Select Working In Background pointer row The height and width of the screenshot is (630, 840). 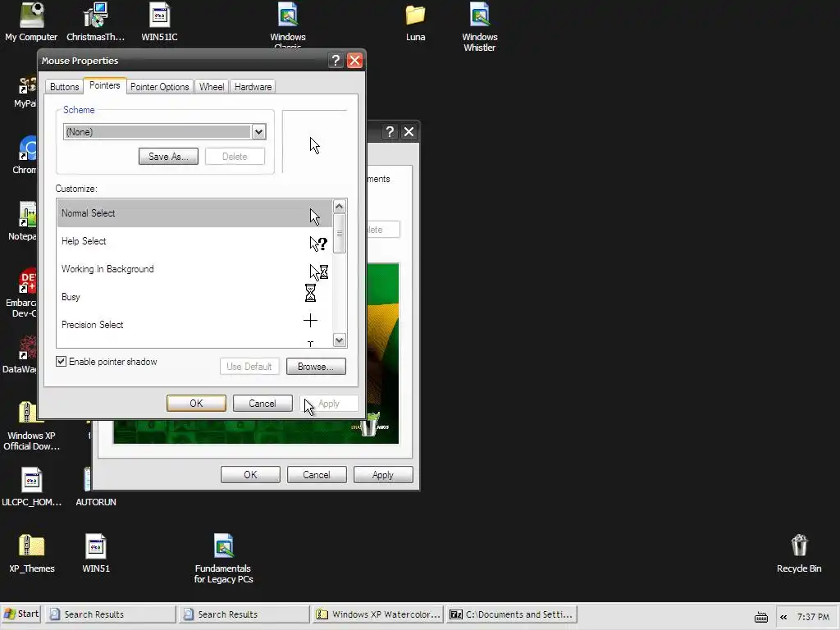pyautogui.click(x=194, y=269)
